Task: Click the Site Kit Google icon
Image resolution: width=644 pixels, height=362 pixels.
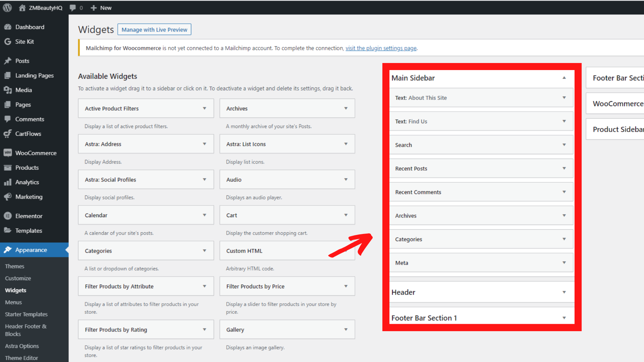Action: click(8, 42)
